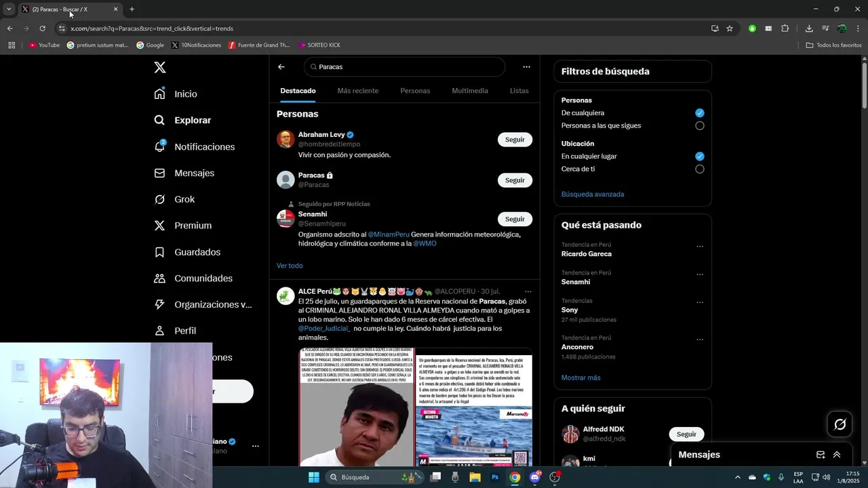This screenshot has height=488, width=868.
Task: Select De cualquiera people filter
Action: (700, 113)
